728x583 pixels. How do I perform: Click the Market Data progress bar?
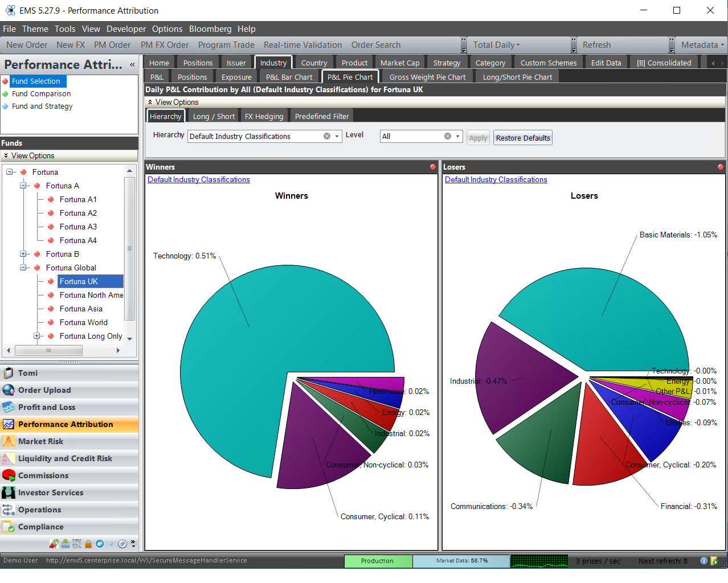461,561
